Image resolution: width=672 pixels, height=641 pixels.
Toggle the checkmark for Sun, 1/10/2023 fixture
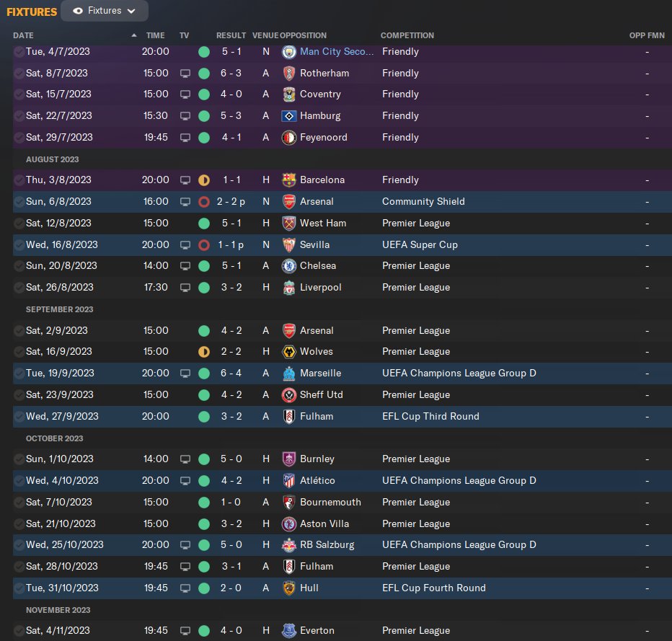pos(19,459)
